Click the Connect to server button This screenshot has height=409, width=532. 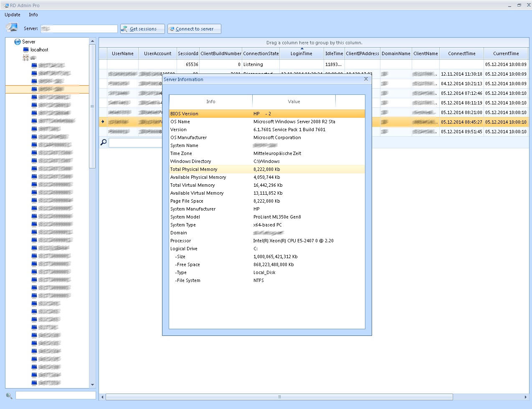coord(194,29)
